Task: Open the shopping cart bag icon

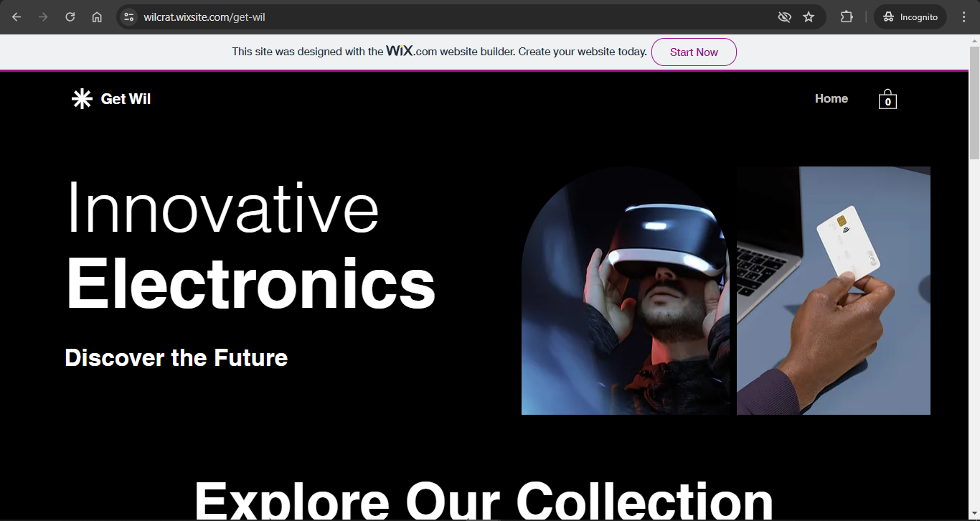Action: tap(887, 99)
